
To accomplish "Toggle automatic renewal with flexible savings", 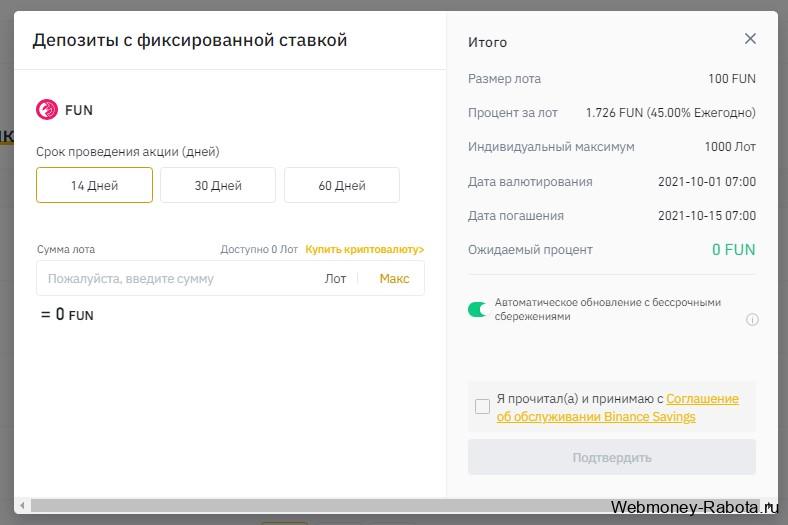I will click(477, 309).
